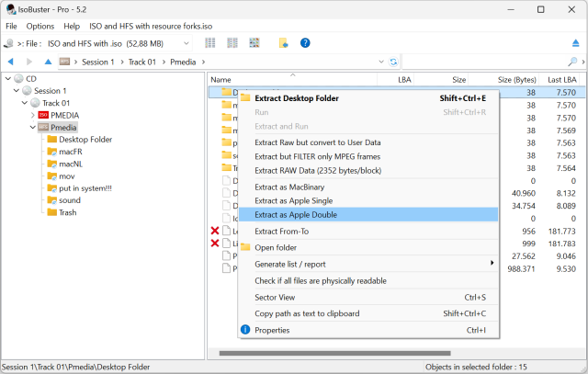The image size is (588, 374).
Task: Collapse the CD tree node
Action: pos(8,79)
